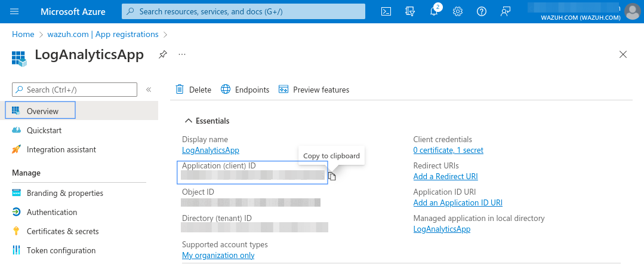
Task: Go to wazuh.com App registrations breadcrumb
Action: pyautogui.click(x=103, y=34)
